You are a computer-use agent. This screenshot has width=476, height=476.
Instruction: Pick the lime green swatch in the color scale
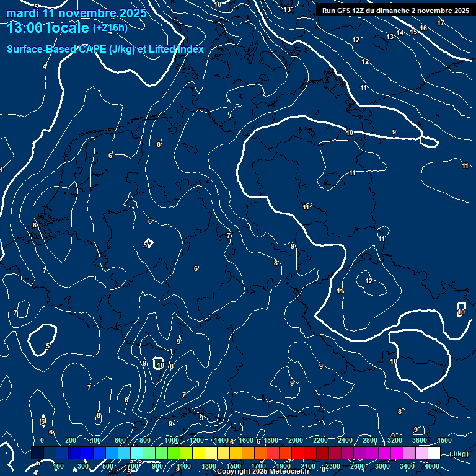[174, 453]
